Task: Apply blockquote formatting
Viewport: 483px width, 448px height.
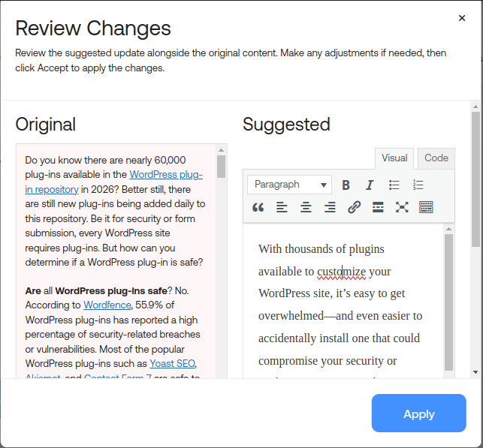Action: point(258,207)
